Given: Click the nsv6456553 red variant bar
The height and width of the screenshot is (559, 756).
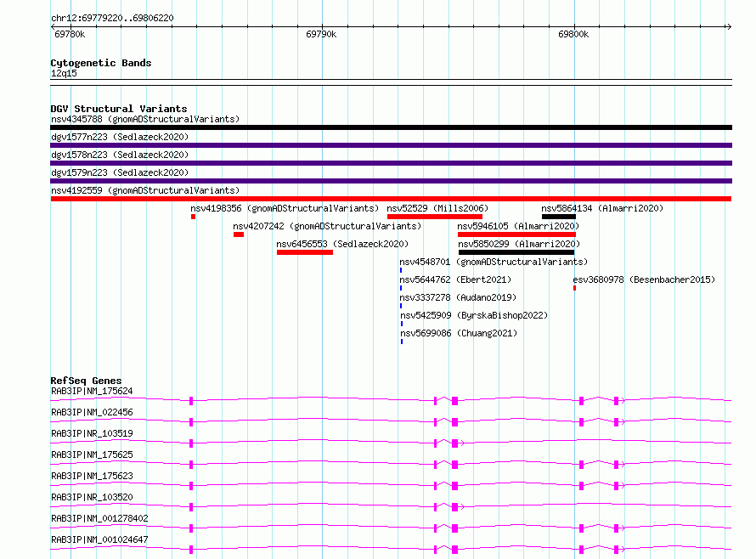Looking at the screenshot, I should coord(305,252).
